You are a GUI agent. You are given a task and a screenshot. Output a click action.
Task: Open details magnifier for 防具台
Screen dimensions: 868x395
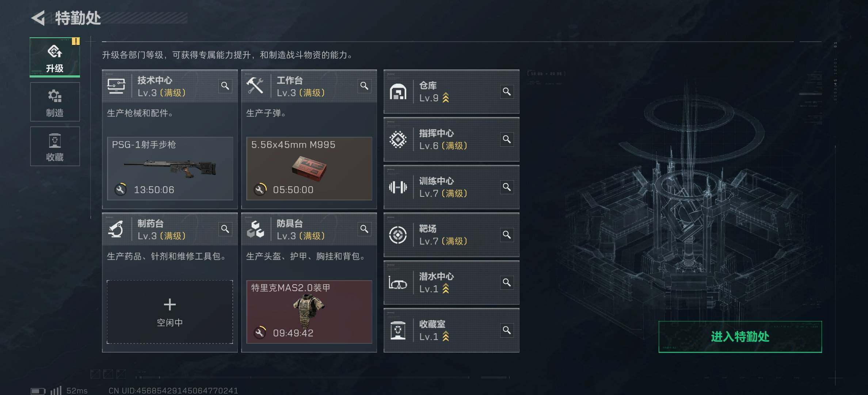tap(364, 229)
